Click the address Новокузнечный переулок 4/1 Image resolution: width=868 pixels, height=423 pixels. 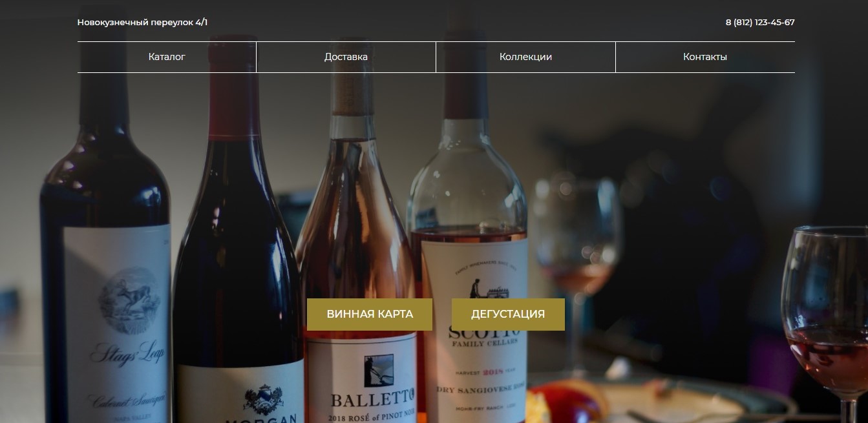point(142,23)
